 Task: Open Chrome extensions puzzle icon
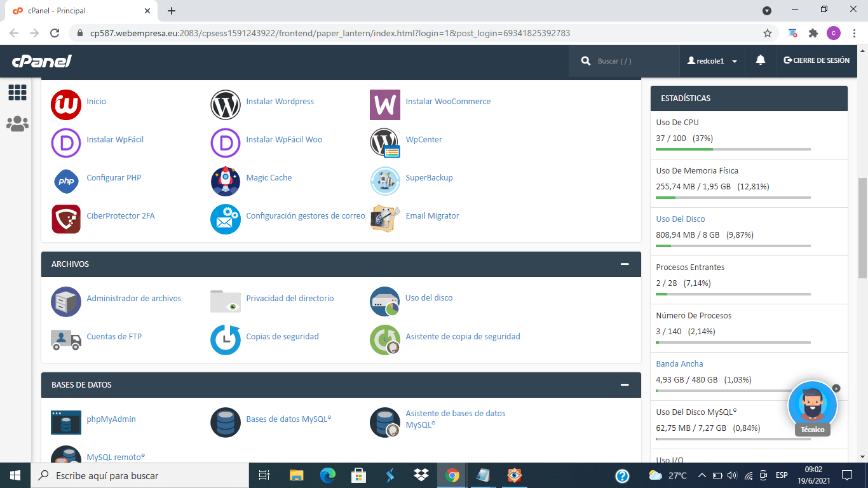(x=813, y=33)
